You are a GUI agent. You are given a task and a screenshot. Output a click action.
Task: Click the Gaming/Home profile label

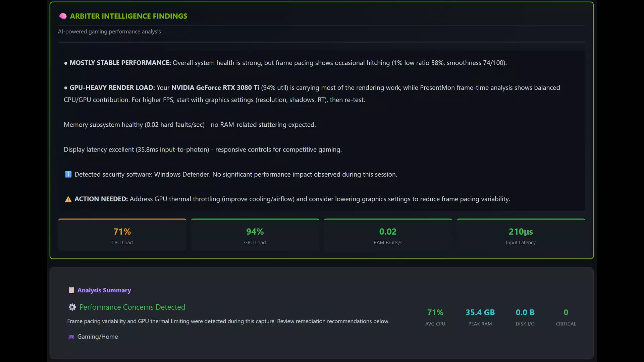pyautogui.click(x=98, y=337)
